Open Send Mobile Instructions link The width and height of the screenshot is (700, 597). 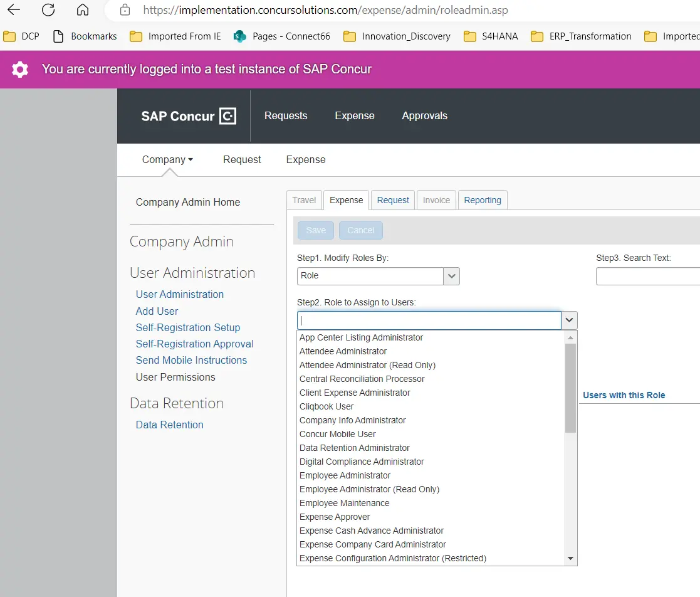tap(191, 360)
